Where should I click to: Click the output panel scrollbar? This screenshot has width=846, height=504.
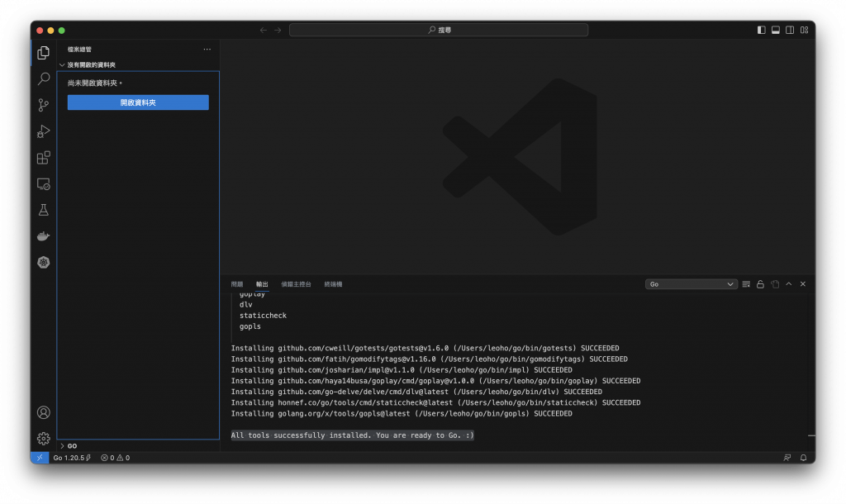pos(811,373)
